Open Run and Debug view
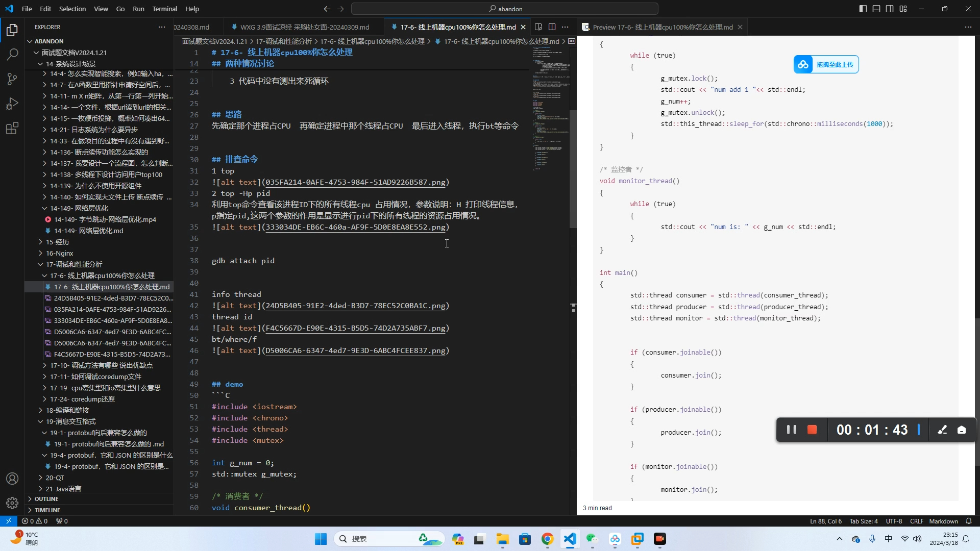 pos(12,104)
